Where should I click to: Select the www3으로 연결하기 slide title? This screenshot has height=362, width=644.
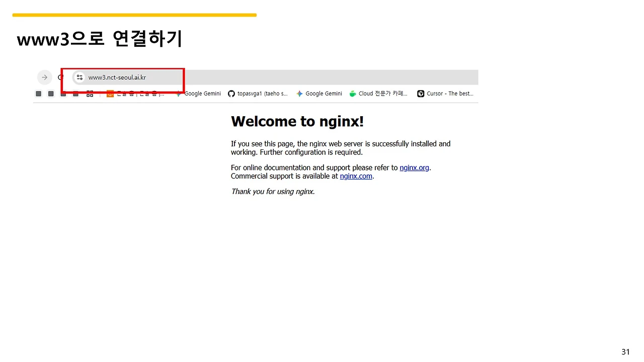point(99,39)
